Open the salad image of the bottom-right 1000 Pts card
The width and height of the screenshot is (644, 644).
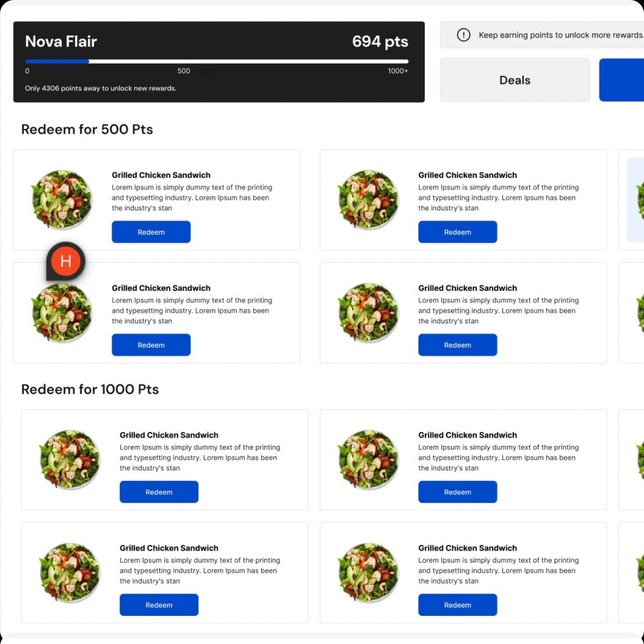coord(368,572)
